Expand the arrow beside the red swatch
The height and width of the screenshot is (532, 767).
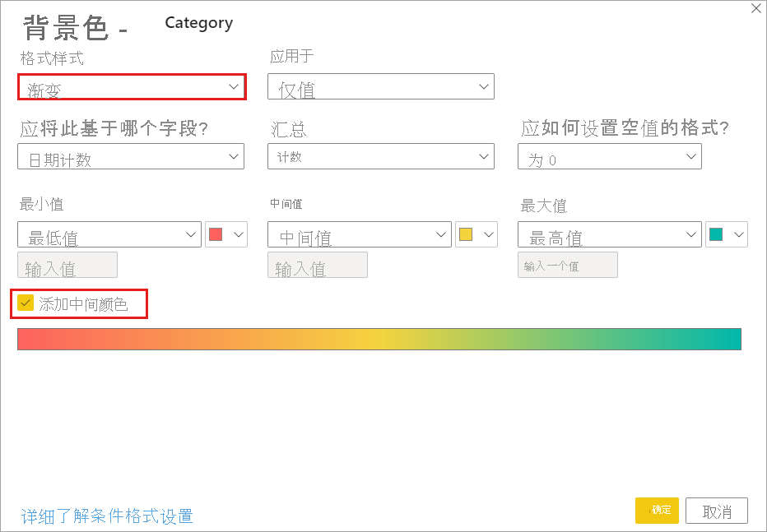239,234
